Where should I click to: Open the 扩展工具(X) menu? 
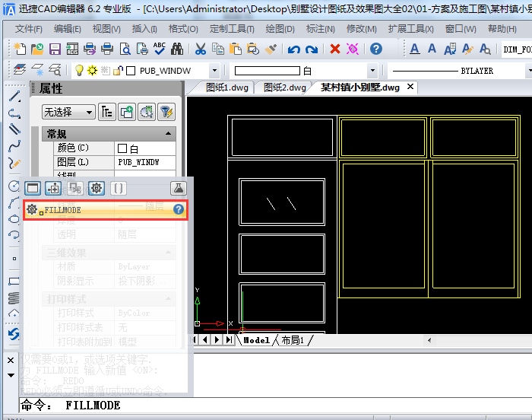coord(411,29)
